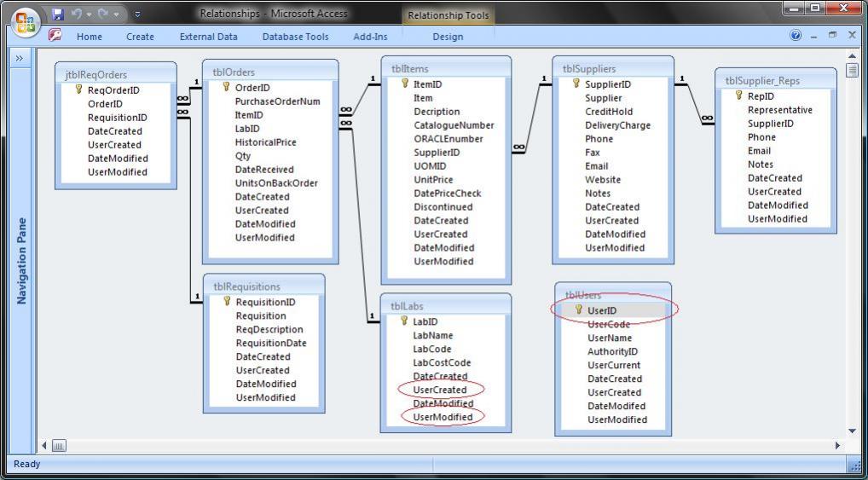
Task: Select AuthorityID field in tblUsers
Action: [612, 351]
